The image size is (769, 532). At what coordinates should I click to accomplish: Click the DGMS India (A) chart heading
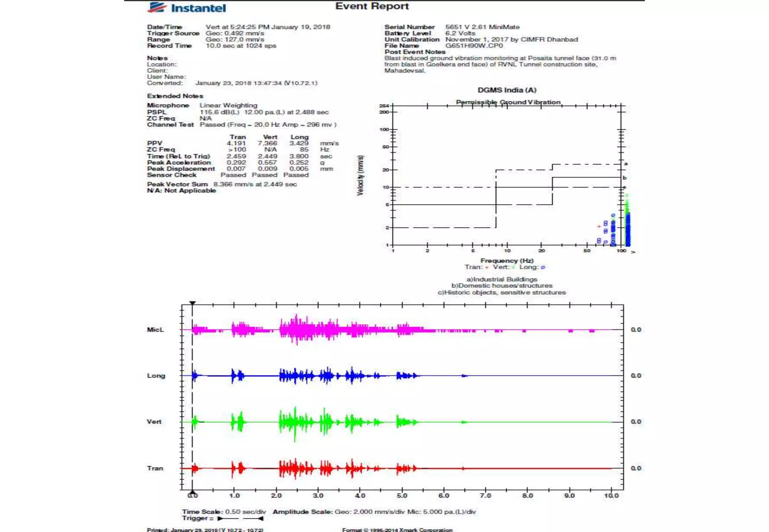click(507, 90)
